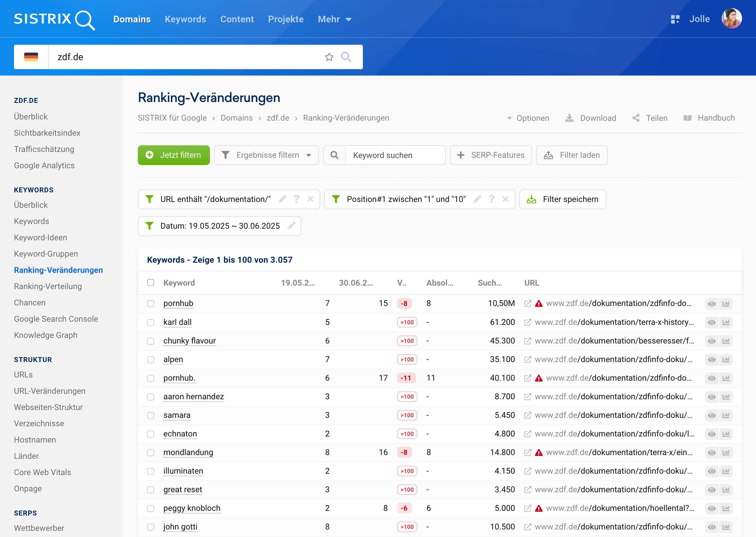Screen dimensions: 756x537
Task: Open Ranking-Verteilung in sidebar
Action: click(x=48, y=286)
